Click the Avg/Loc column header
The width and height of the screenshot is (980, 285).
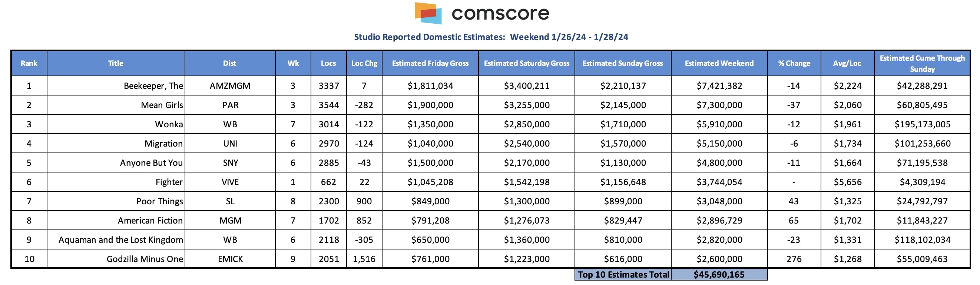click(847, 63)
